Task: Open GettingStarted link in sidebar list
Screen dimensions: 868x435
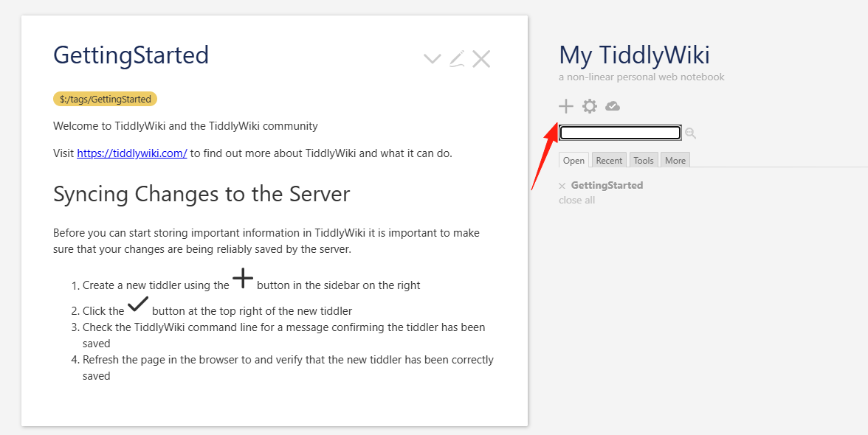Action: 607,185
